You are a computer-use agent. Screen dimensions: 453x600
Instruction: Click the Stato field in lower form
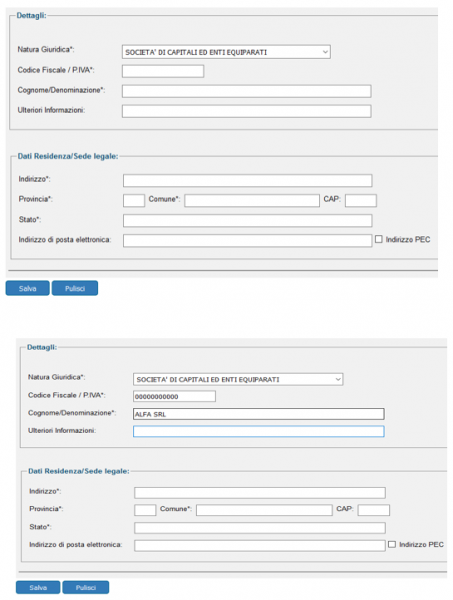pos(260,528)
